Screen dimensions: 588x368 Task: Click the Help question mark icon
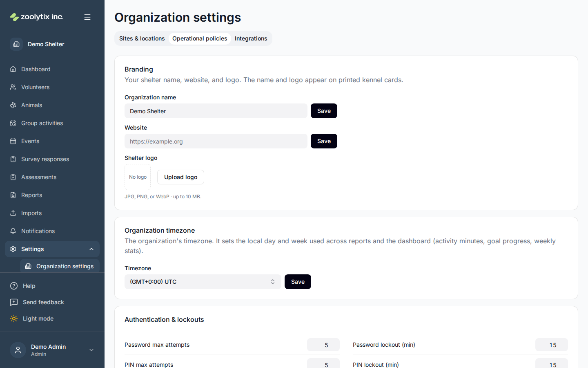tap(14, 286)
